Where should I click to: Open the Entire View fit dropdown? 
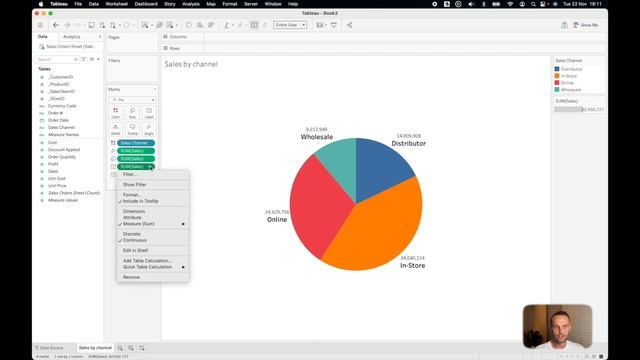(290, 25)
